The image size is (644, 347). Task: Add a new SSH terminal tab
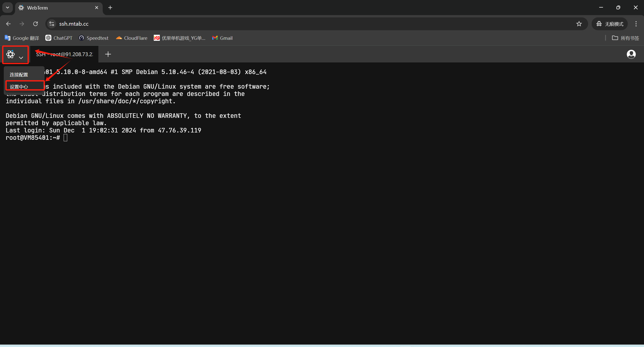(108, 54)
